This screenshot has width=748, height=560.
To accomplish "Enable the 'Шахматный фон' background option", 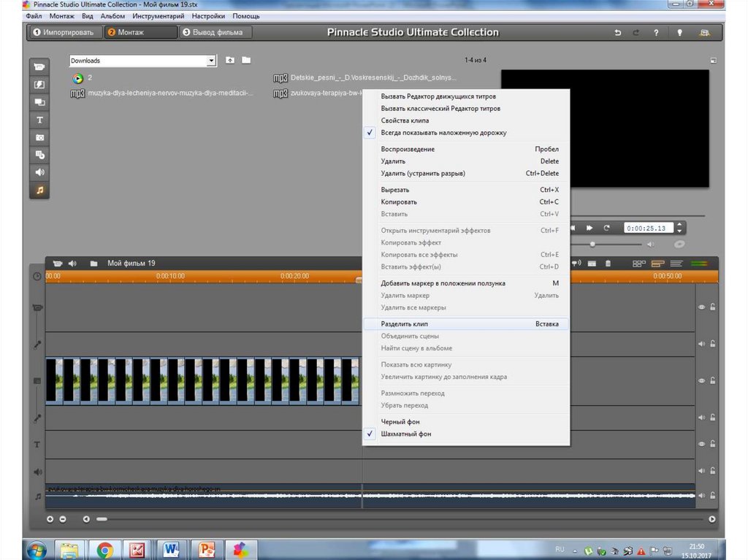I will tap(406, 434).
